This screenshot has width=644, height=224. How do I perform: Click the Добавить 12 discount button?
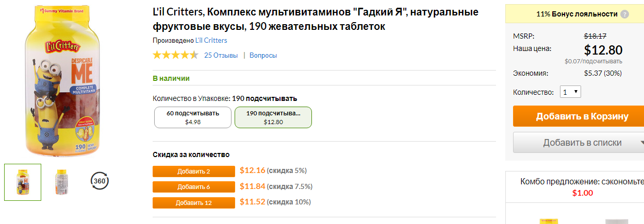[x=194, y=203]
